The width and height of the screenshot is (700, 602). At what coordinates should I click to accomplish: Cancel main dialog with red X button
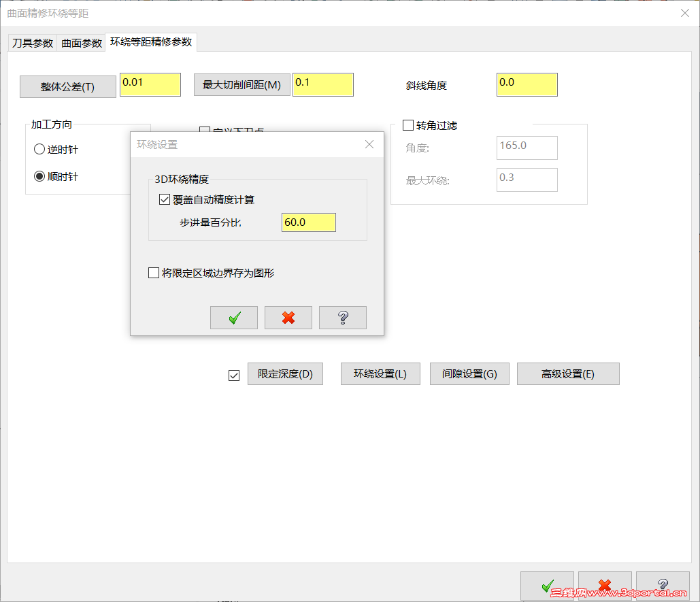[x=603, y=586]
